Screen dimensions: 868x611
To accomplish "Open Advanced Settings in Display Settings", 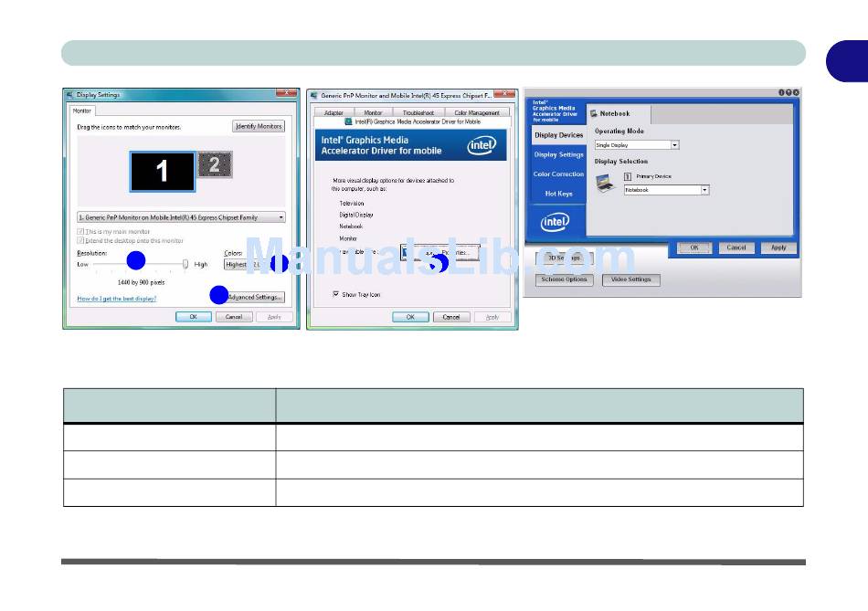I will 255,297.
